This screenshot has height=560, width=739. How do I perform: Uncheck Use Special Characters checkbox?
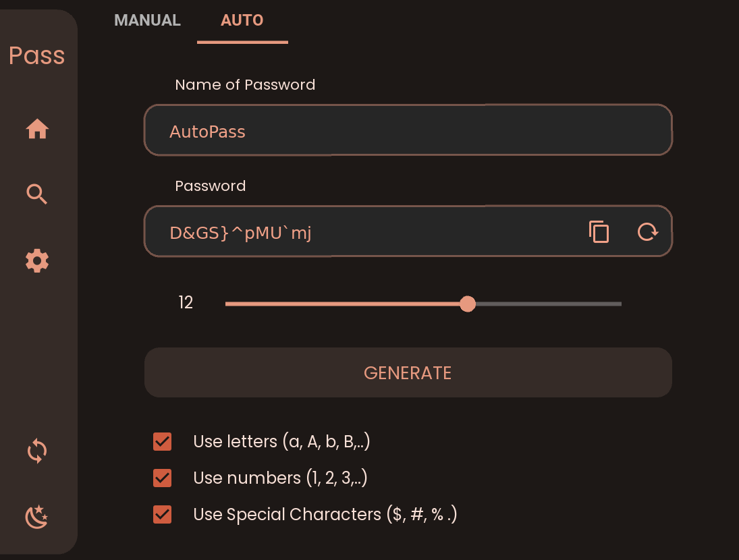162,514
